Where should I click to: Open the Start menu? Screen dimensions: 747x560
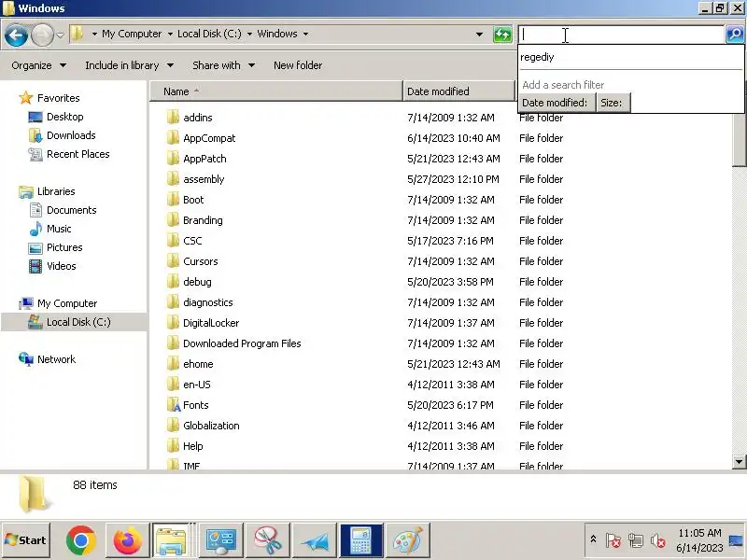point(26,540)
